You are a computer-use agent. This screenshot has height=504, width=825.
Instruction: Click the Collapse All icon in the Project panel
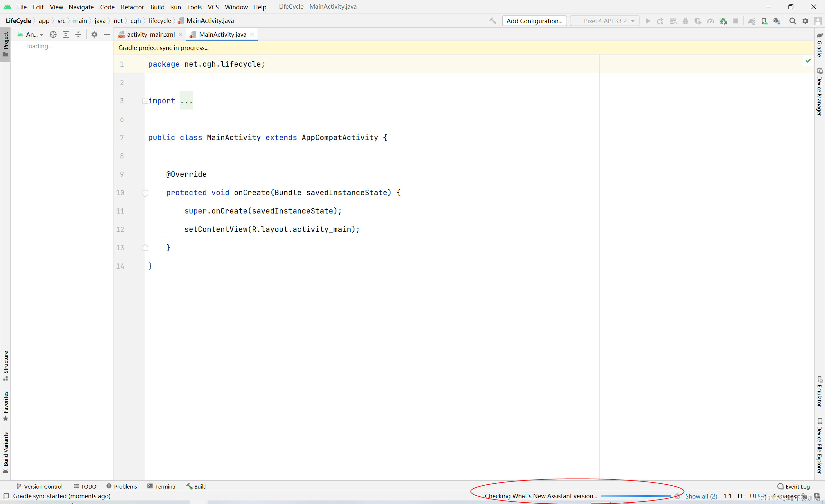78,34
